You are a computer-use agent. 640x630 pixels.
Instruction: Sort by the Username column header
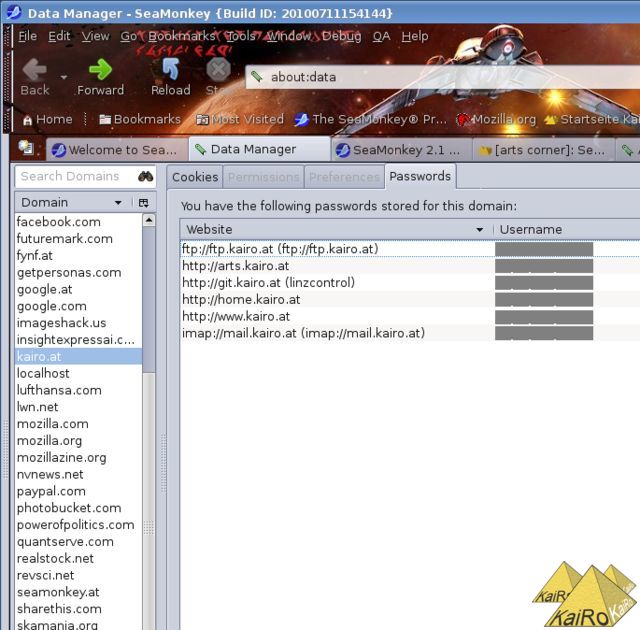567,229
